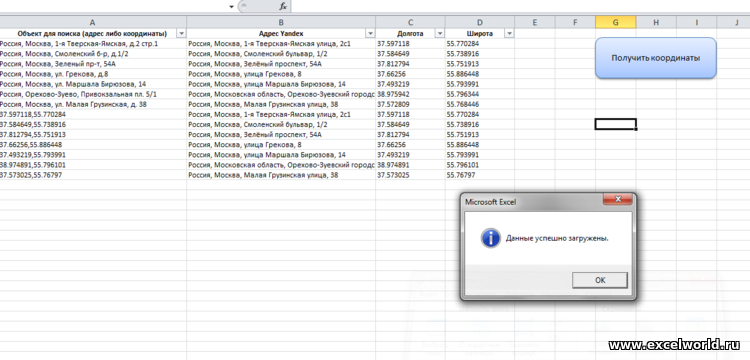
Task: Select column G header
Action: 616,22
